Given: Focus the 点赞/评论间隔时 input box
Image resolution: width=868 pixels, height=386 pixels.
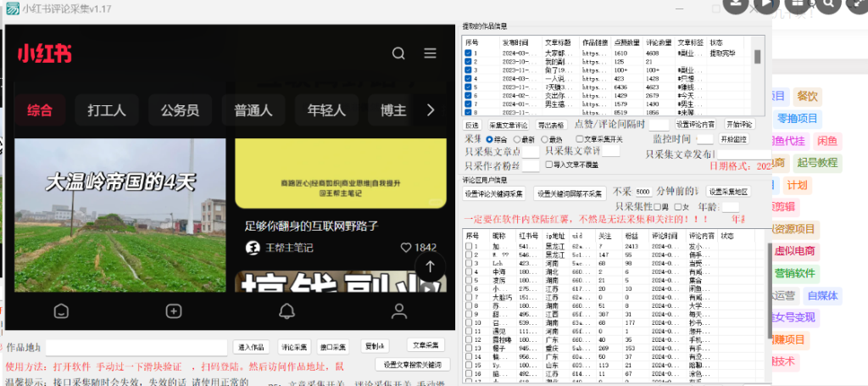Looking at the screenshot, I should point(659,125).
